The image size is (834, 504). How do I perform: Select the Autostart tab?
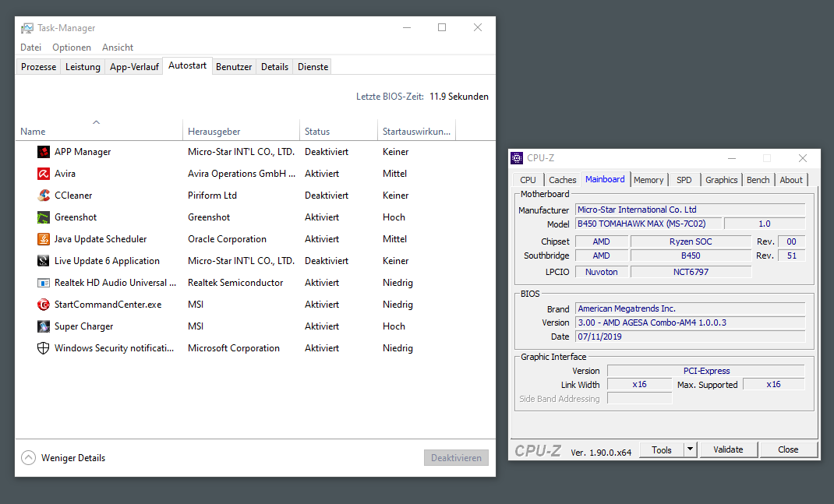187,65
